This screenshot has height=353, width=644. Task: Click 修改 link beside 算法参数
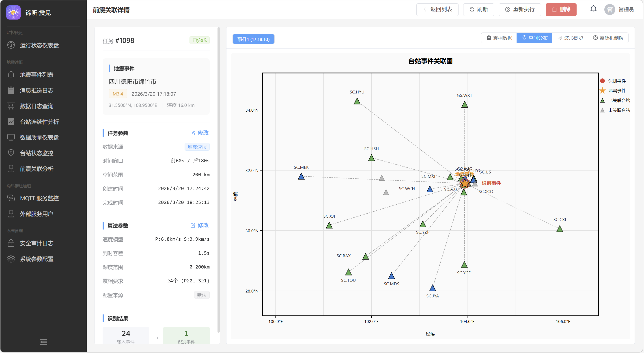click(x=200, y=225)
